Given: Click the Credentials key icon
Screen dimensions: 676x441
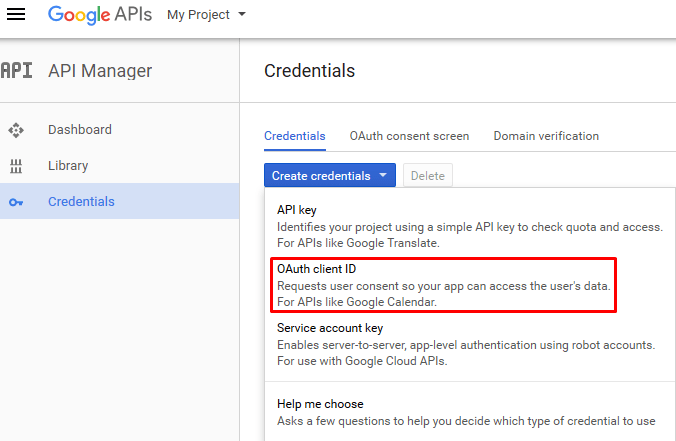Looking at the screenshot, I should click(x=16, y=202).
